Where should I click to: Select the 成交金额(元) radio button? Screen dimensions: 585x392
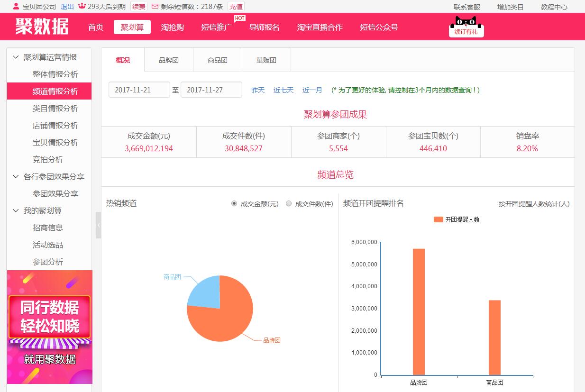pos(234,203)
